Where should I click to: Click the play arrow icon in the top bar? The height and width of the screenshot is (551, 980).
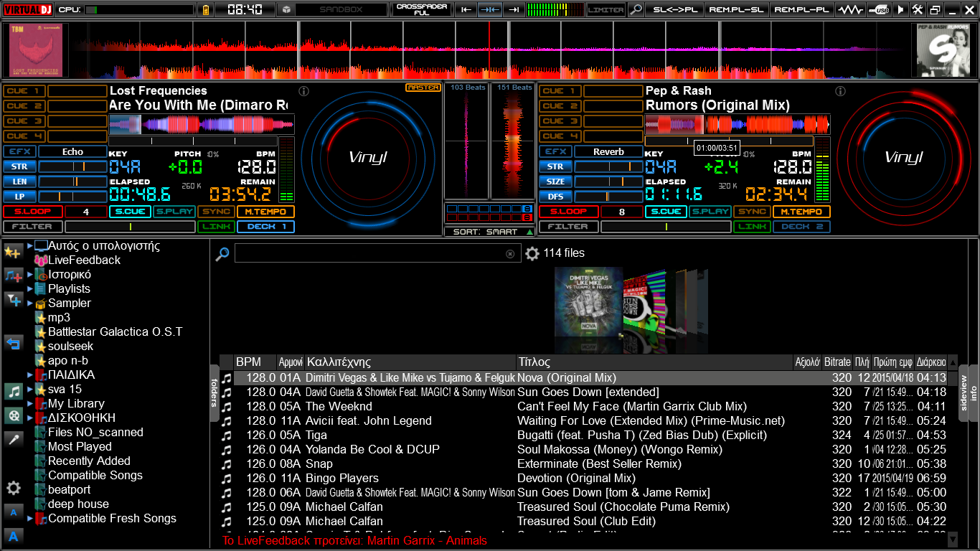click(901, 10)
